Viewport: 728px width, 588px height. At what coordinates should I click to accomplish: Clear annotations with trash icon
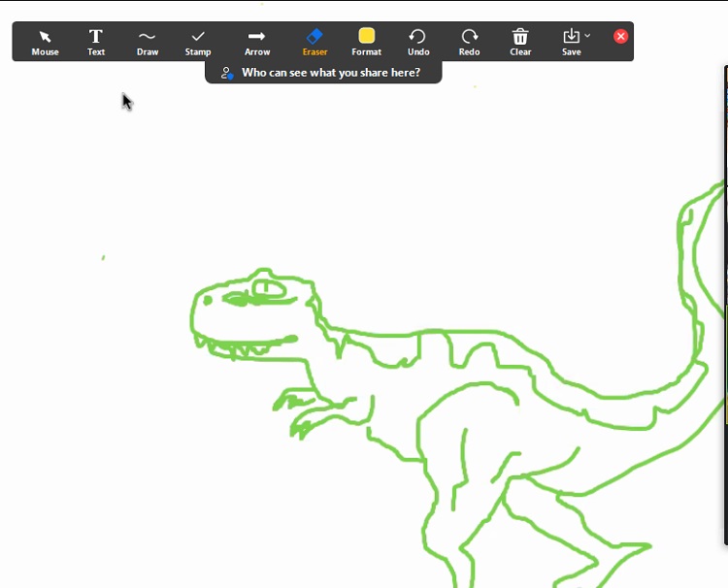point(520,43)
